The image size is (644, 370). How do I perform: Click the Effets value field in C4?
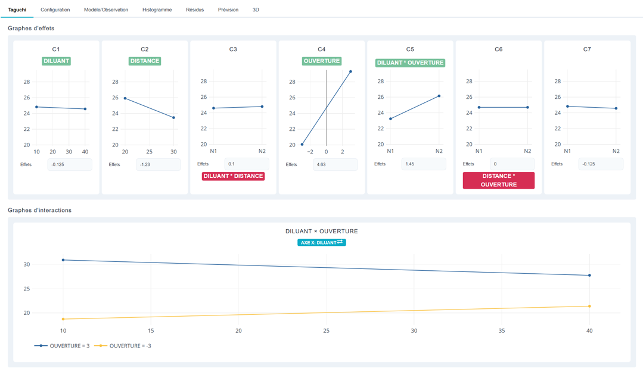pos(335,164)
